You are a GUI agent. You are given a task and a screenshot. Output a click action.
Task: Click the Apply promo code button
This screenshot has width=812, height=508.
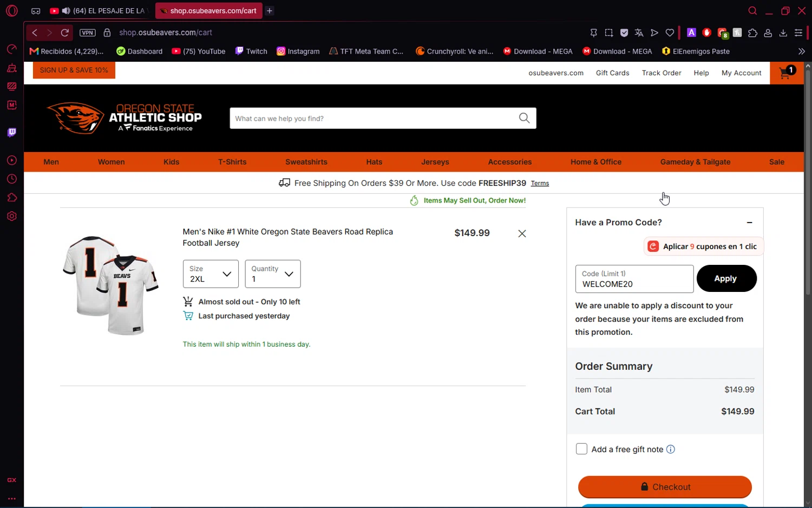click(726, 278)
